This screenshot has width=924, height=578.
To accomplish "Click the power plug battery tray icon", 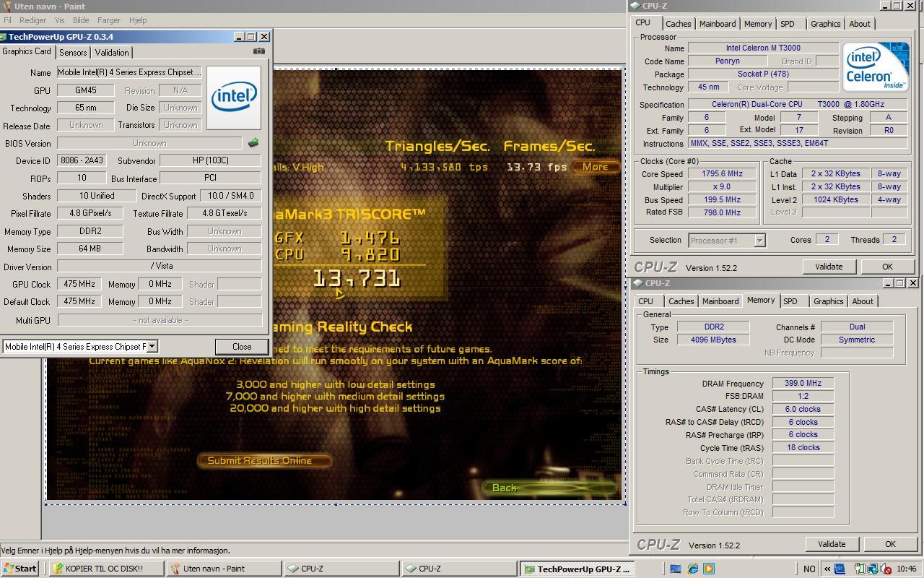I will [x=860, y=569].
